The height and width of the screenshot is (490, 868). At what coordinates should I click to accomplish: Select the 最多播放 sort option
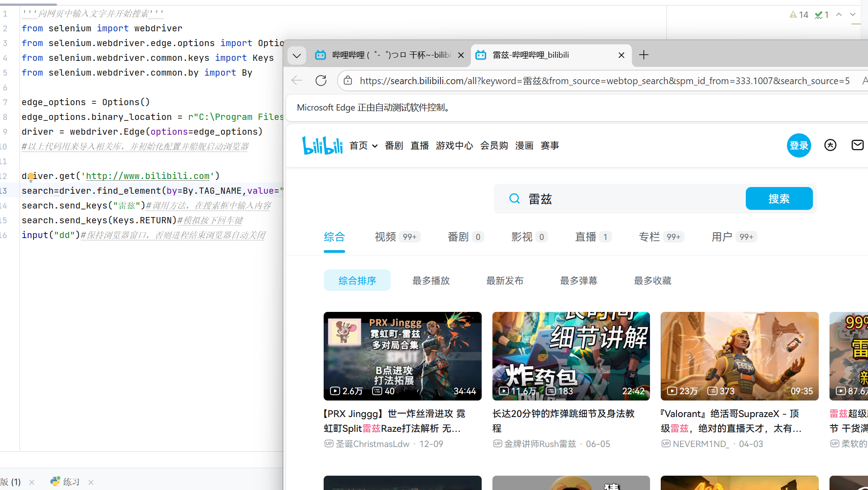coord(431,281)
